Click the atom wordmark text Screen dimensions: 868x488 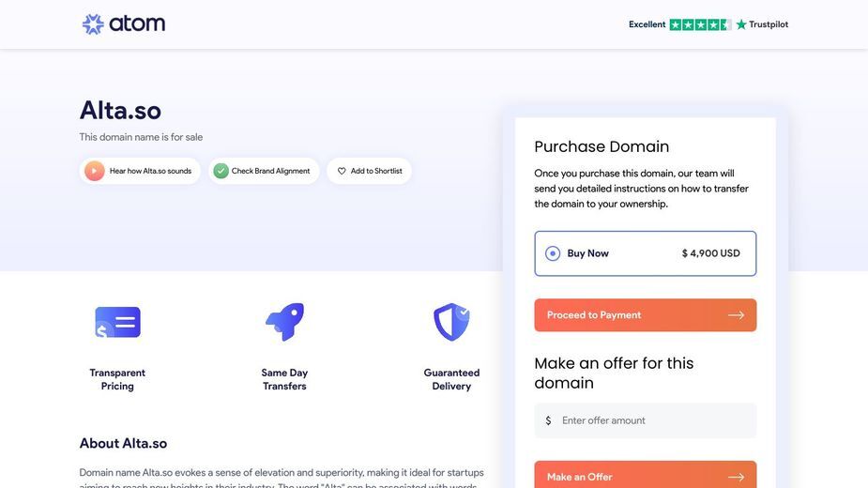[137, 23]
